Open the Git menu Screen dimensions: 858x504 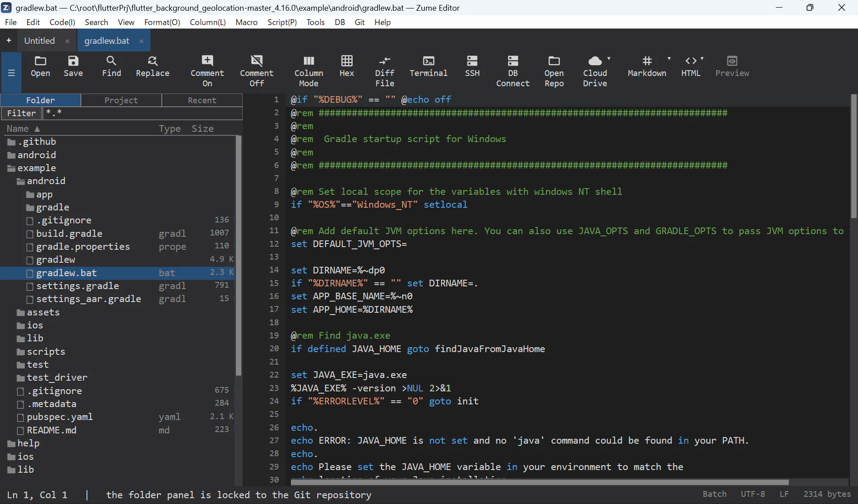[x=360, y=22]
